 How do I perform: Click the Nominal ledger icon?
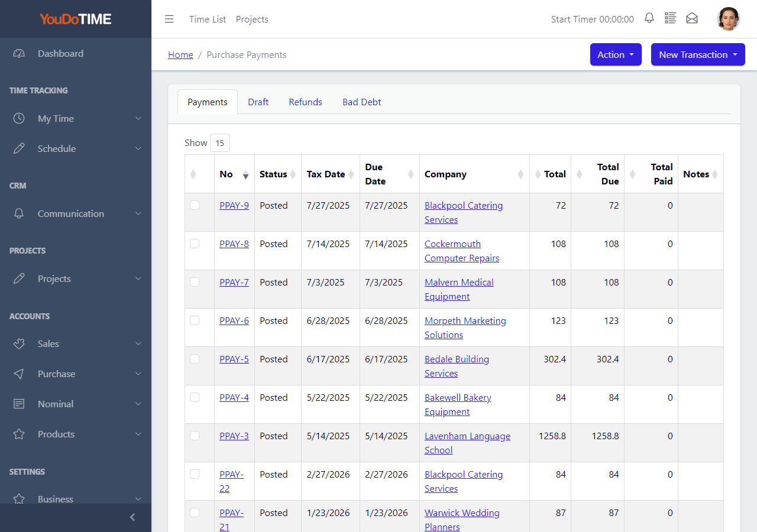pos(19,404)
